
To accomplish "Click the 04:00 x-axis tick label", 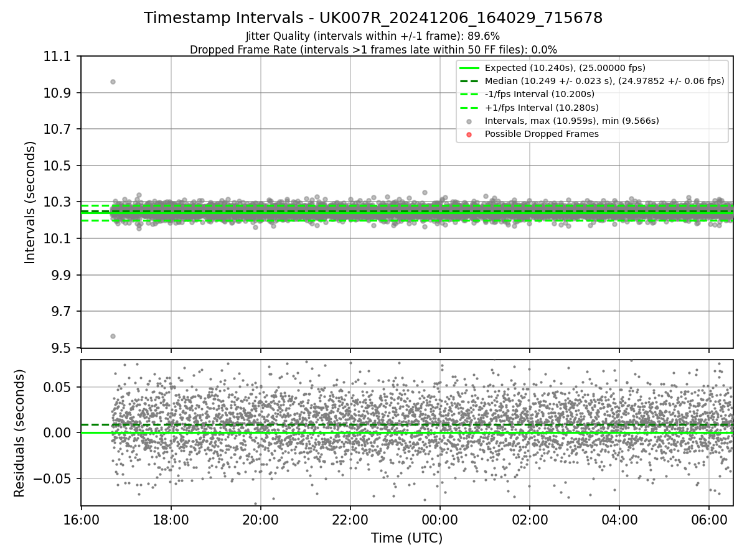I will coord(619,520).
